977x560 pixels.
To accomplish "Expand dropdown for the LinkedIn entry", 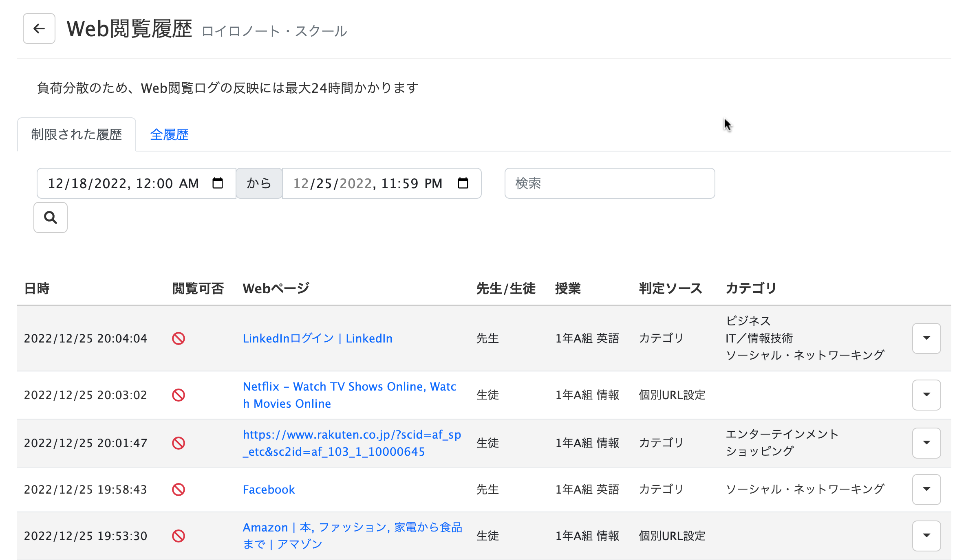I will coord(926,338).
